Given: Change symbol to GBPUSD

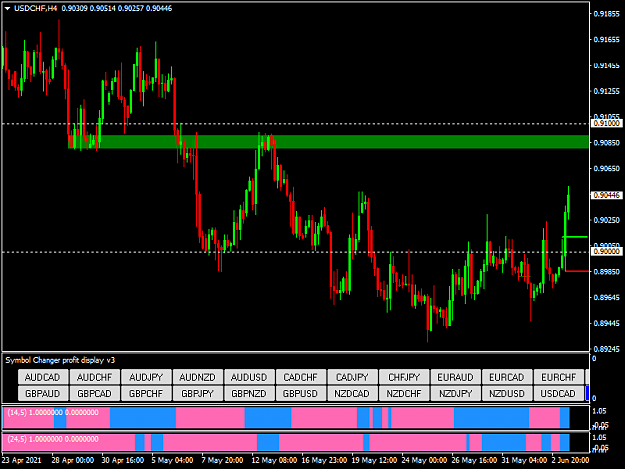Looking at the screenshot, I should pyautogui.click(x=301, y=393).
